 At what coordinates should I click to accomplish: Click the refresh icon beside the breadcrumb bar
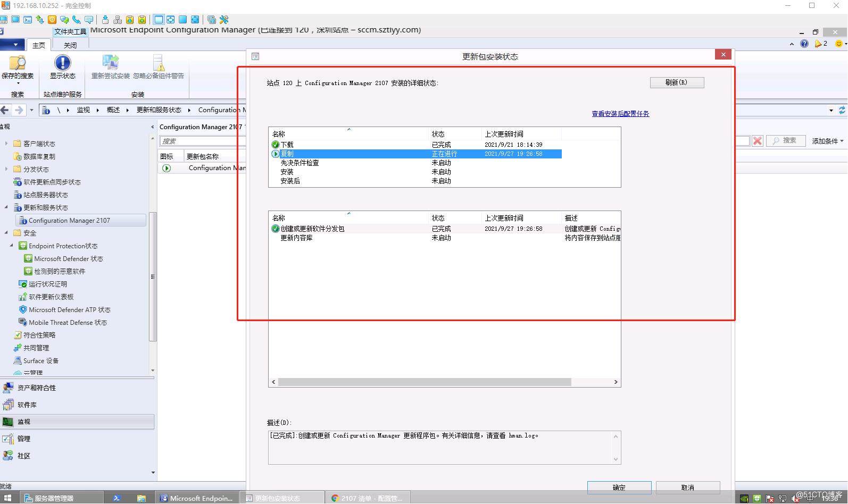[x=842, y=110]
